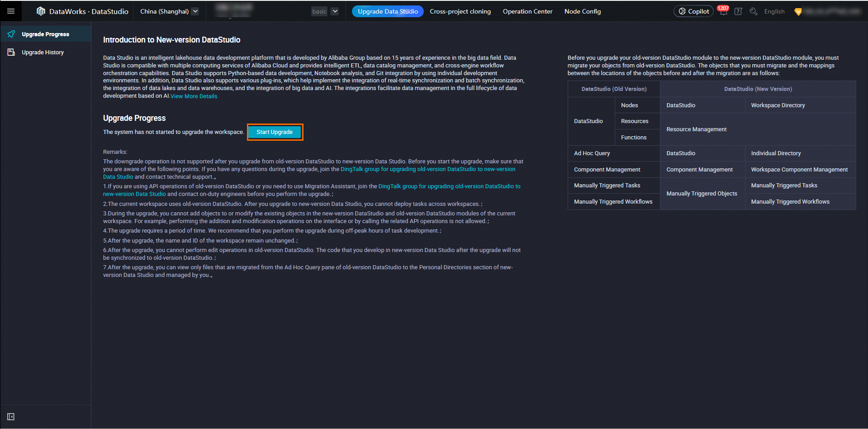Open the help question-mark icon
Screen dimensions: 868x429
click(738, 12)
